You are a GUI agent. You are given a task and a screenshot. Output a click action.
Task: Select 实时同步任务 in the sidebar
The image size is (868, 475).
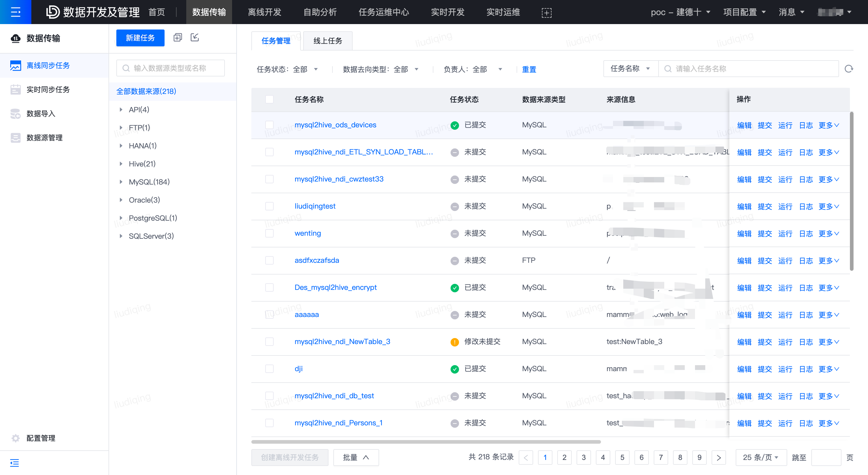tap(48, 89)
